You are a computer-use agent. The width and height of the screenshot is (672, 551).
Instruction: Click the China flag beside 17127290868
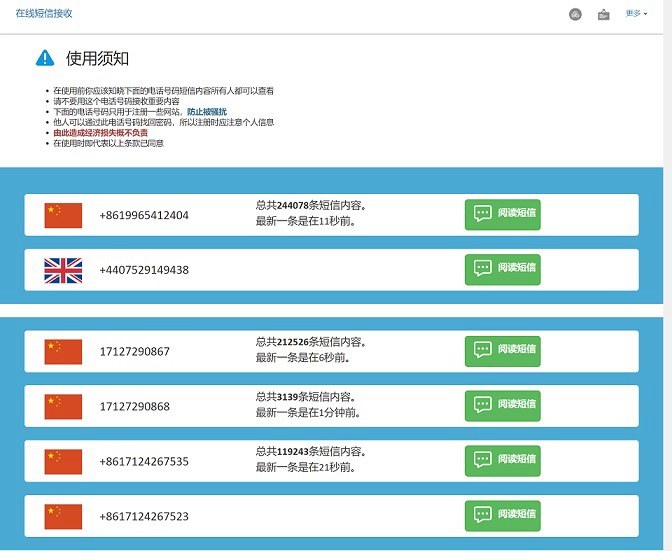click(x=63, y=407)
